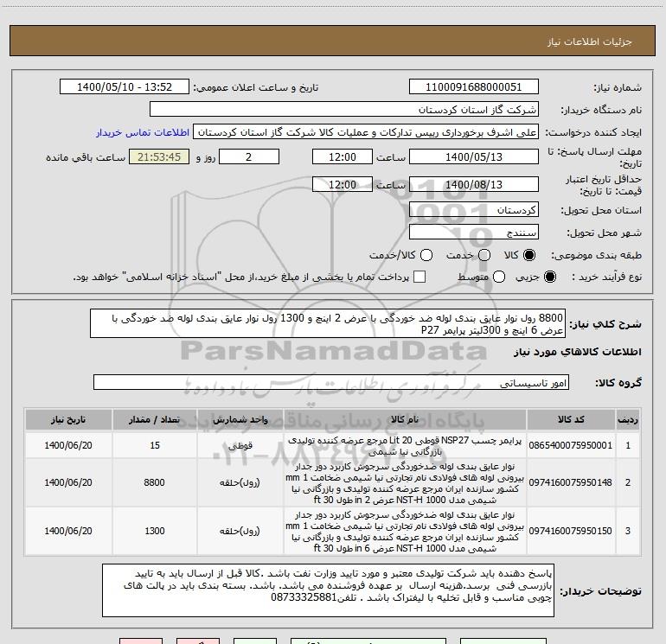
Task: Click the buyer name field شرکت گاز استان کردستان
Action: pyautogui.click(x=344, y=110)
